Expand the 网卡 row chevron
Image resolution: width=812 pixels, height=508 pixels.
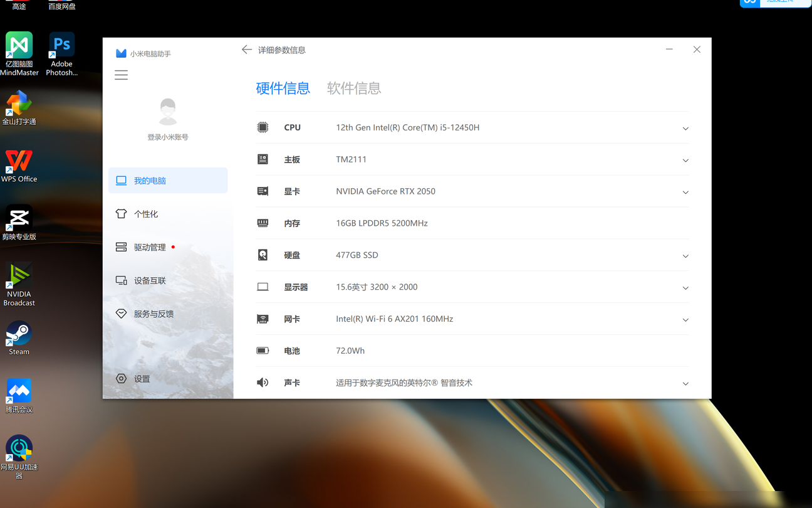(685, 320)
